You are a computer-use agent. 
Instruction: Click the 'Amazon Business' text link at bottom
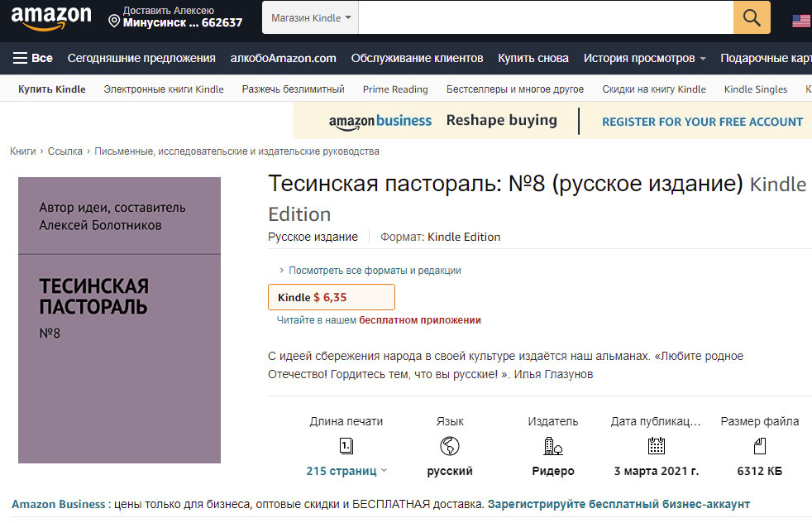pyautogui.click(x=59, y=504)
